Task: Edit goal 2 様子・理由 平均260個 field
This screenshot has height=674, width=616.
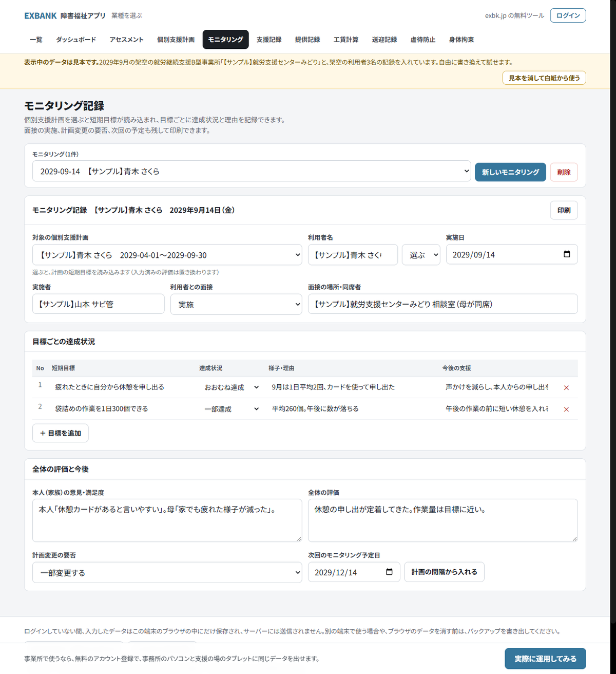Action: tap(353, 408)
